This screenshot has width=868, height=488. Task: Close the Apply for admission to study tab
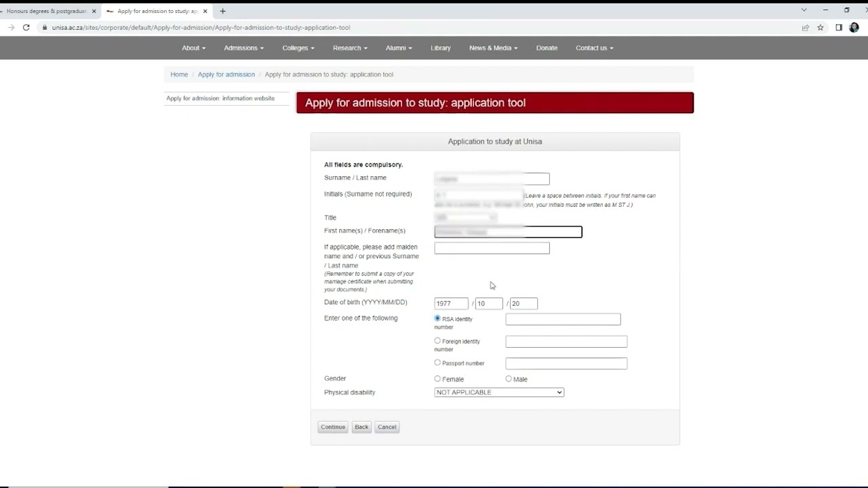tap(206, 11)
